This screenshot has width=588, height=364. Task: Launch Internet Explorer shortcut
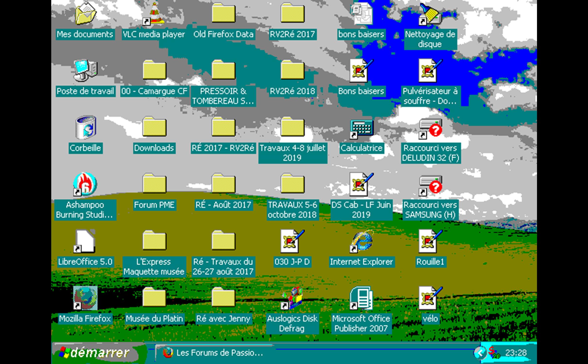click(361, 241)
